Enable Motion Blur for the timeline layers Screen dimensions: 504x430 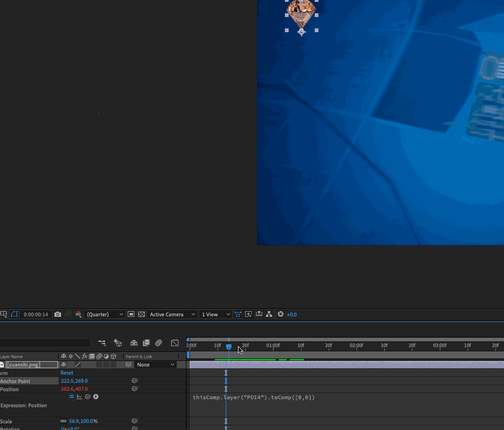click(159, 343)
